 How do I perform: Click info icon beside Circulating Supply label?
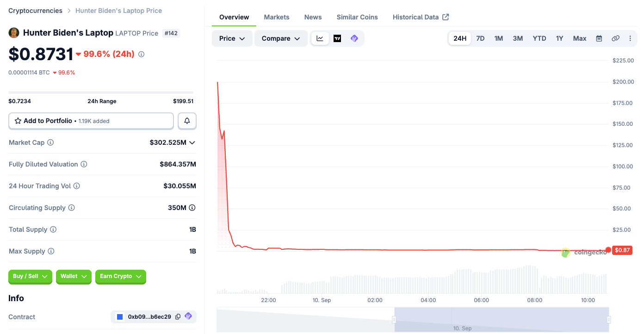click(x=71, y=208)
